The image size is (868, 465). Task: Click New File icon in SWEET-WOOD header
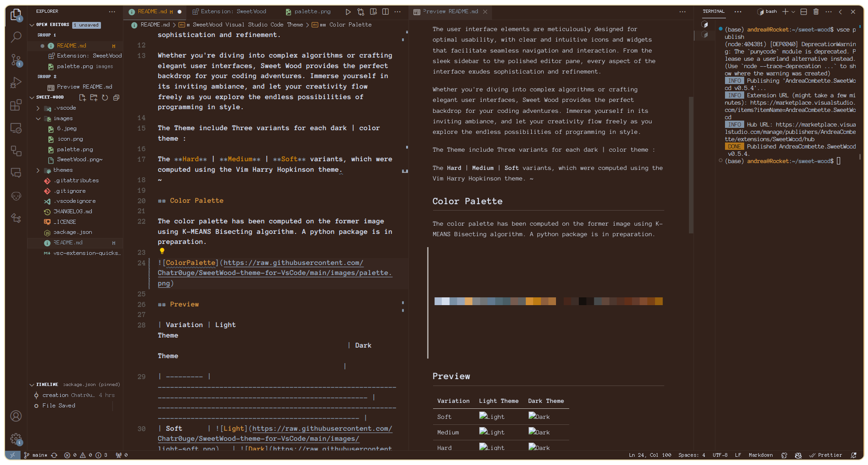pyautogui.click(x=82, y=97)
